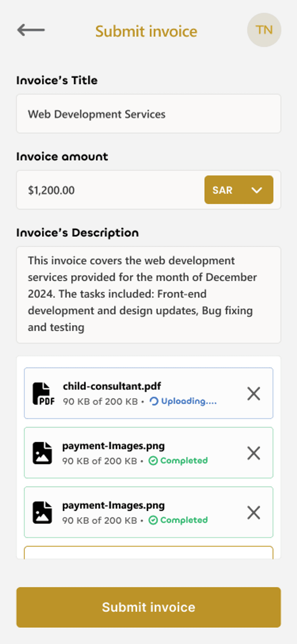Click the blue uploading spinner icon
Screen dimensions: 297x644
[x=154, y=401]
